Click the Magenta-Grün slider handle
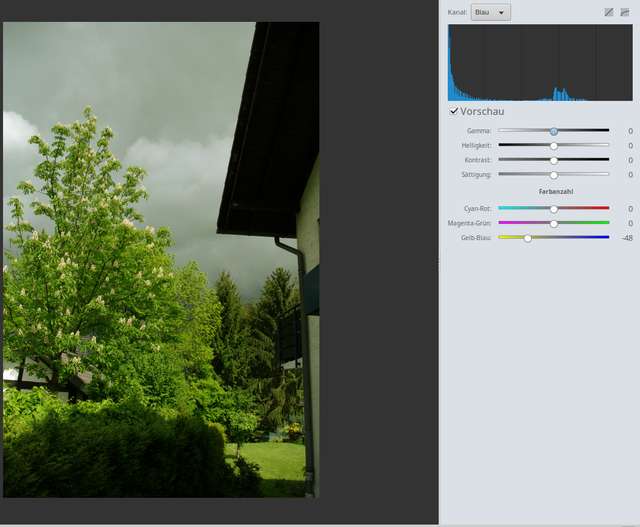 (553, 223)
